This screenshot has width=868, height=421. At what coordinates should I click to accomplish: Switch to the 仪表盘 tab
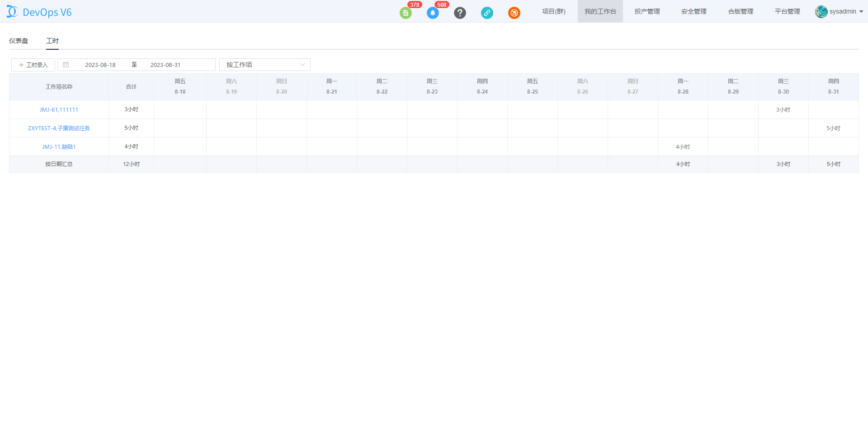click(19, 41)
